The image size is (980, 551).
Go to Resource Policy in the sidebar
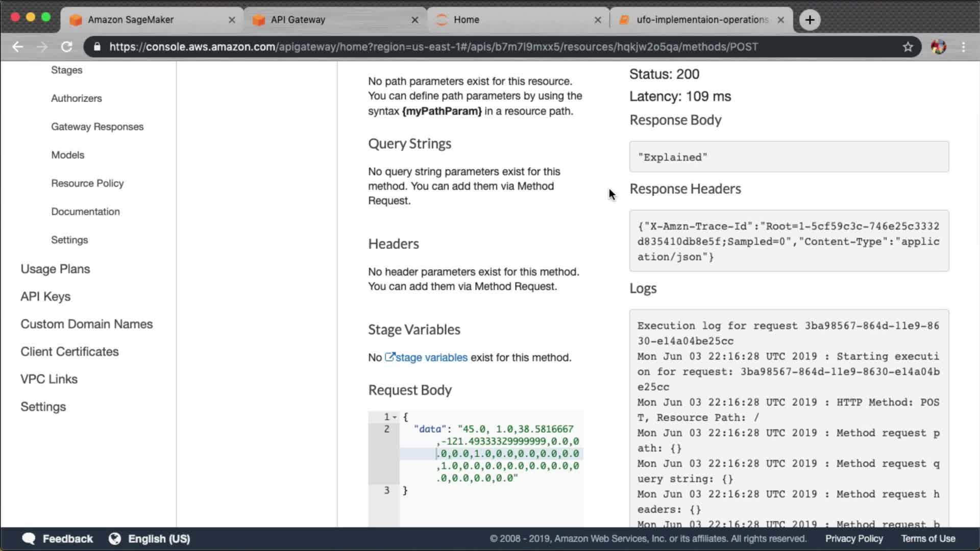point(87,183)
